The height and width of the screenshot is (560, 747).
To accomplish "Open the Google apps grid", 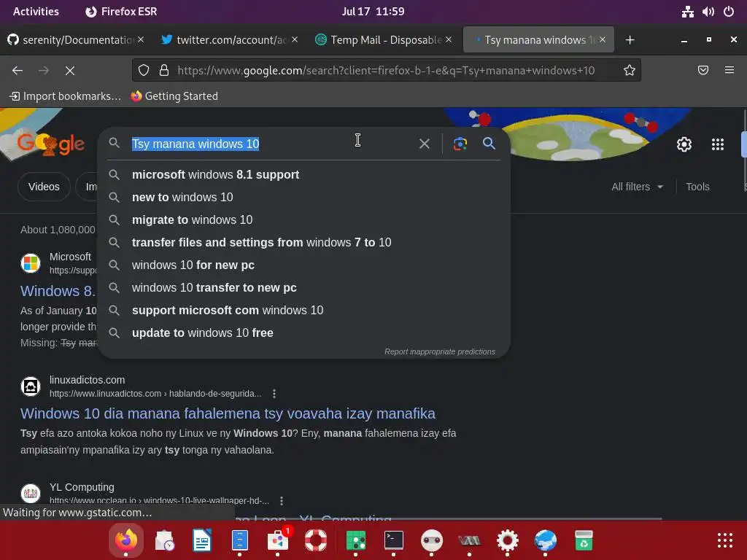I will pyautogui.click(x=718, y=144).
